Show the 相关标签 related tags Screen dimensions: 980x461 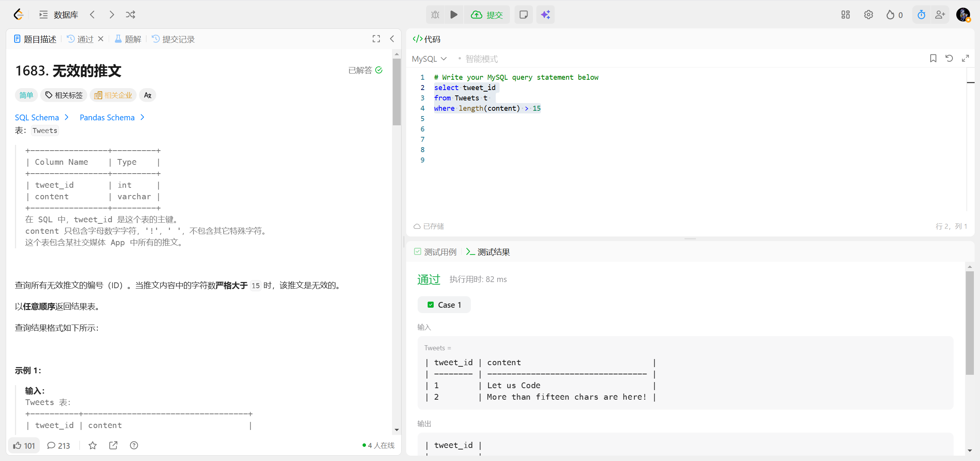pos(64,95)
